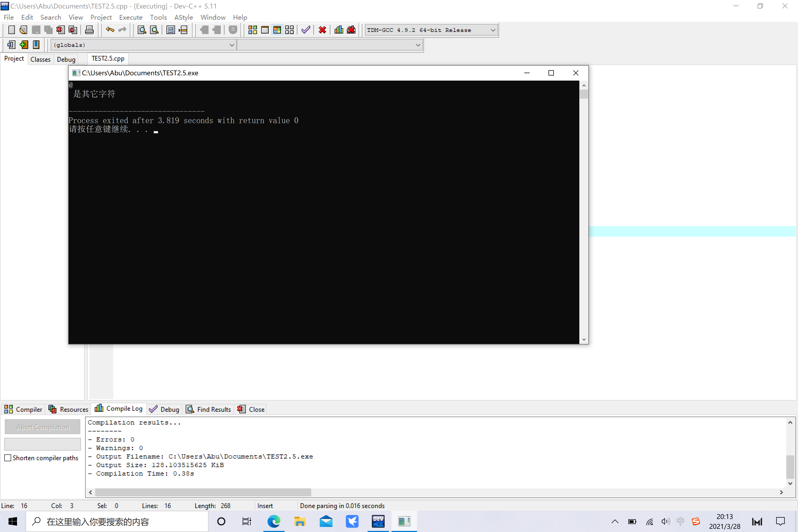
Task: Click the Compile icon in toolbar
Action: [x=252, y=30]
